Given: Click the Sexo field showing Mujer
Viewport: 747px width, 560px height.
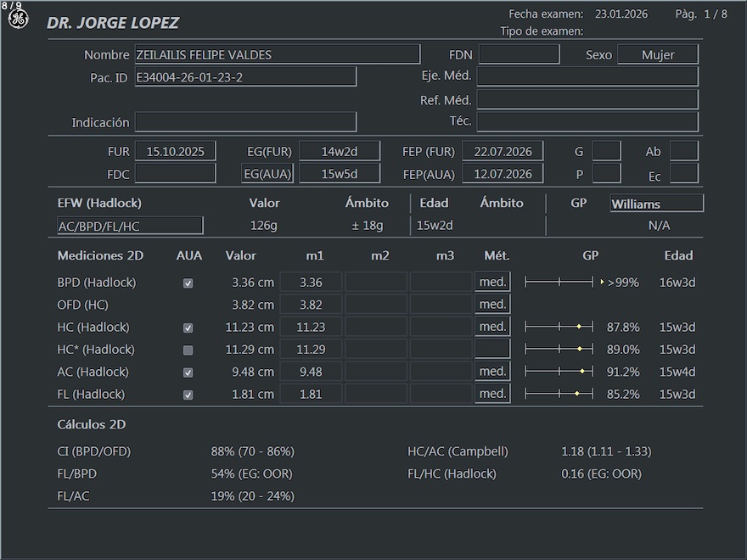Looking at the screenshot, I should (x=658, y=55).
